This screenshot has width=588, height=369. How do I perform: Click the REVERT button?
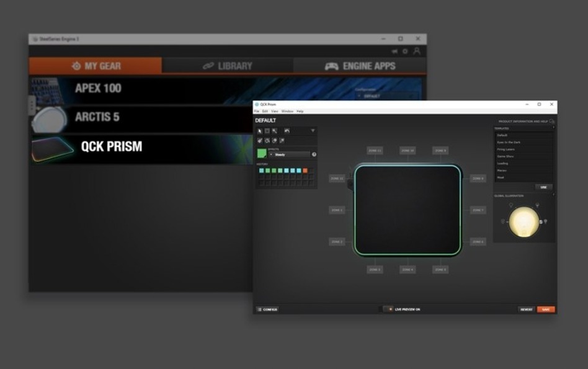click(x=526, y=309)
